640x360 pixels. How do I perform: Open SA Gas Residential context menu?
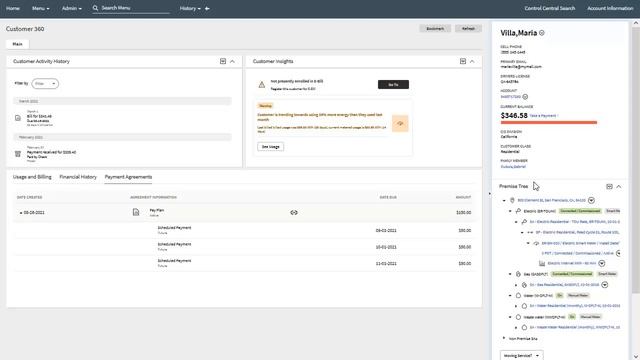(605, 284)
